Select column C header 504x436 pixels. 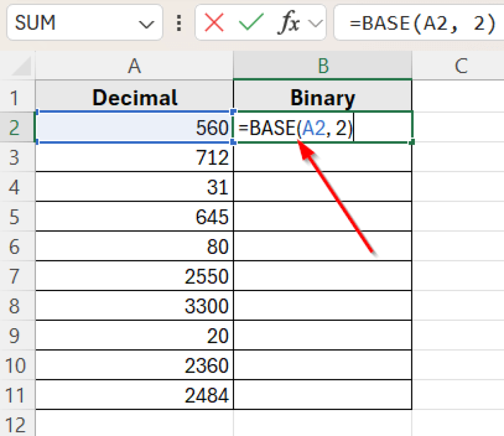460,64
